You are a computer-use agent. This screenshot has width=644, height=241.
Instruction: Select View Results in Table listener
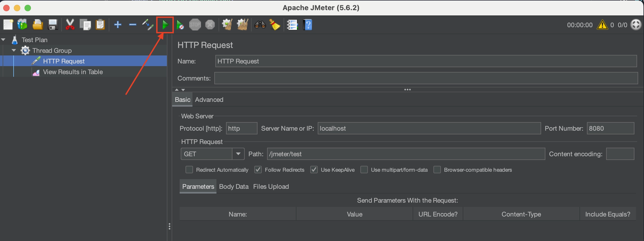[73, 72]
